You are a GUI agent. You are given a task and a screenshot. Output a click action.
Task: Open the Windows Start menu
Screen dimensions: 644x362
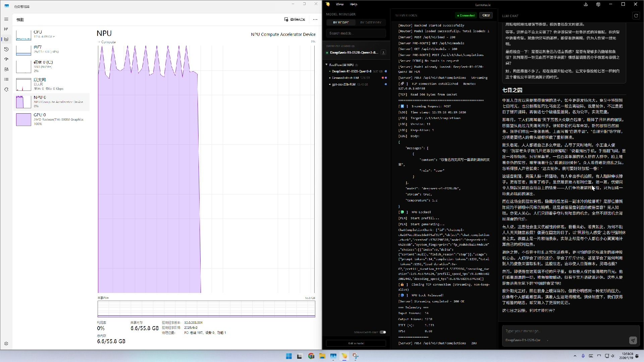coord(288,356)
